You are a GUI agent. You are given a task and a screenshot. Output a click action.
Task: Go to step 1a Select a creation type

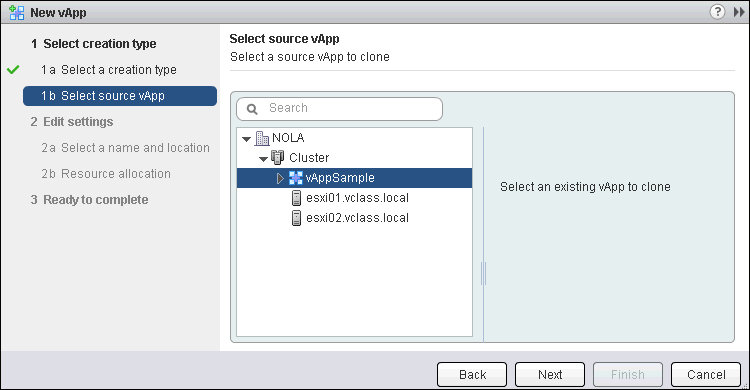[x=109, y=70]
